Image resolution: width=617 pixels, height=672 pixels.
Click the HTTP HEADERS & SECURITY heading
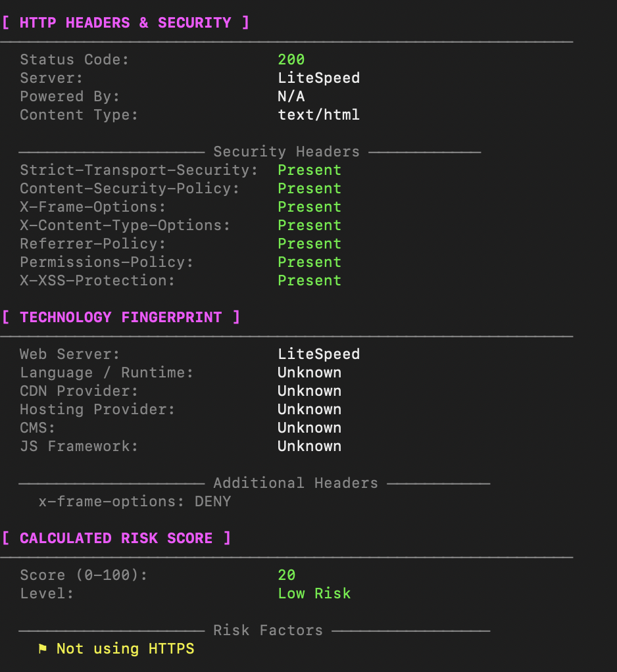pyautogui.click(x=126, y=23)
